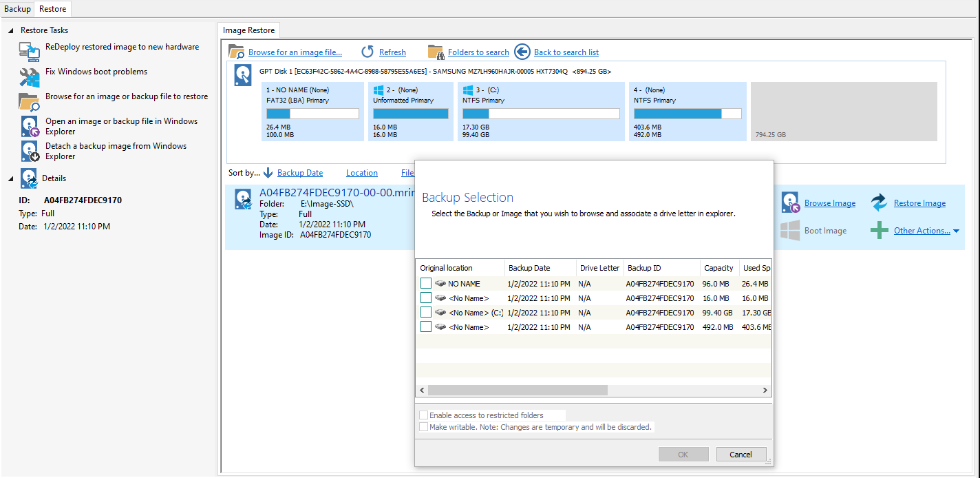Click the Open image in Windows Explorer icon
Screen dimensions: 980x478
[x=29, y=126]
